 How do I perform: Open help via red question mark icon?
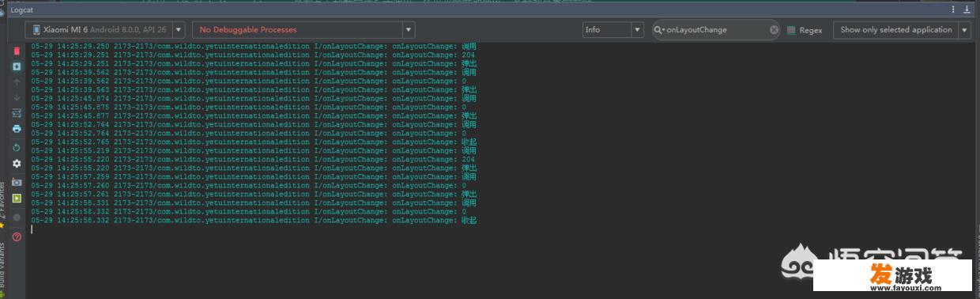[17, 237]
